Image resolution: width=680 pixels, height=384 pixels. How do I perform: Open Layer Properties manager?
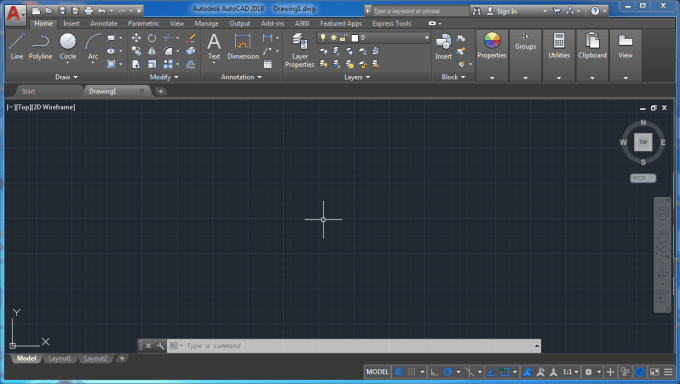point(300,50)
